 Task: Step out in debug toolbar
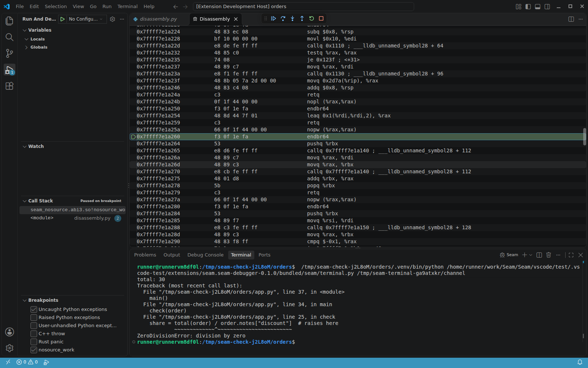pos(302,18)
